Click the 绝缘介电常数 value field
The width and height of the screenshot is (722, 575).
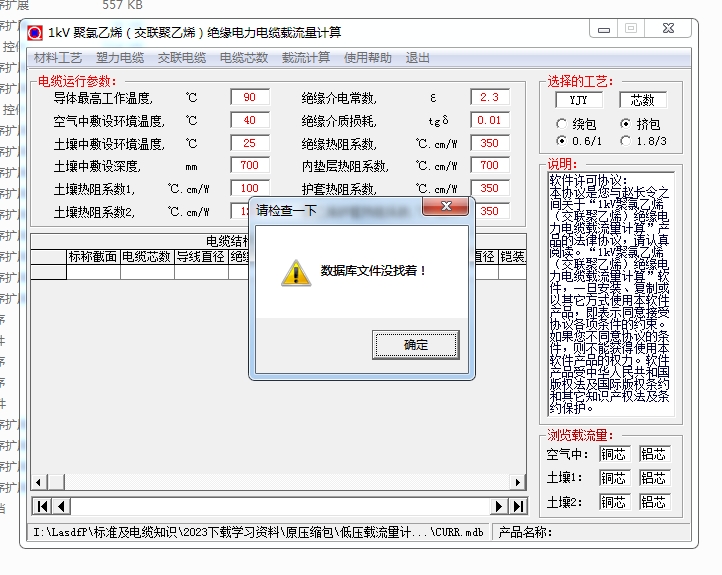[x=489, y=98]
